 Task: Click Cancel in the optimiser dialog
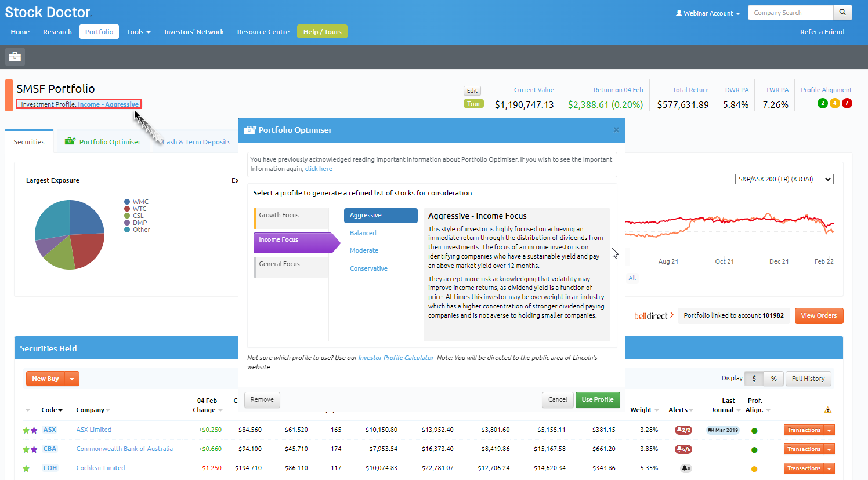coord(558,399)
